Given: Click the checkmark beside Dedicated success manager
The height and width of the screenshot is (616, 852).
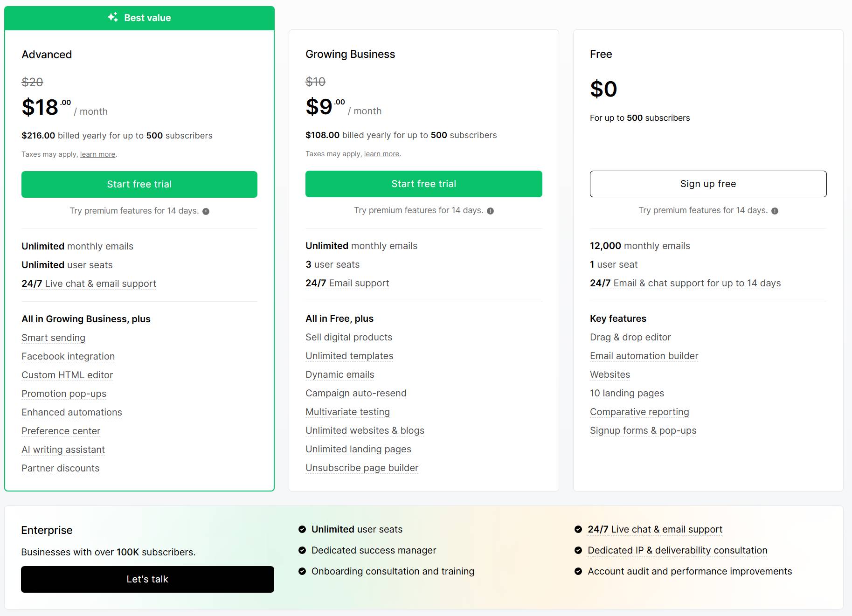Looking at the screenshot, I should click(302, 550).
